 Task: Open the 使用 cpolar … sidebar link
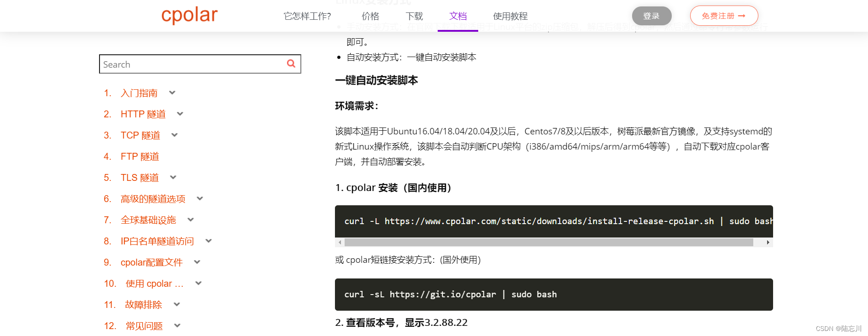coord(155,284)
